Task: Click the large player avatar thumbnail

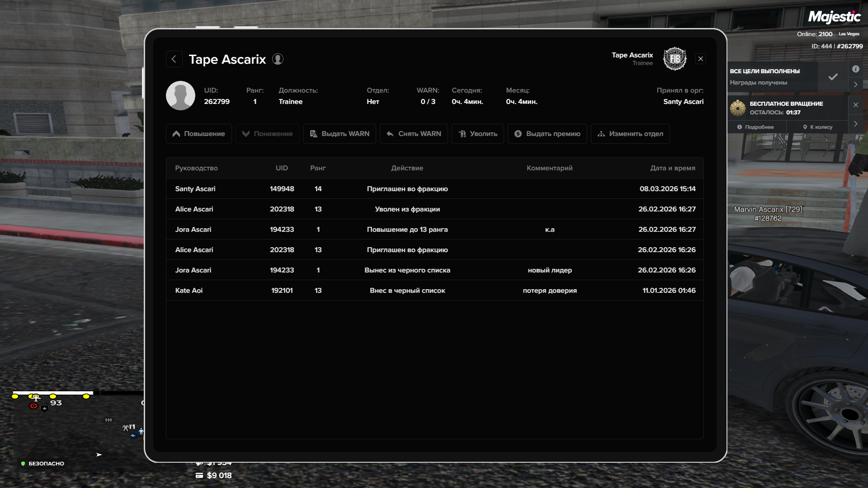Action: coord(180,96)
